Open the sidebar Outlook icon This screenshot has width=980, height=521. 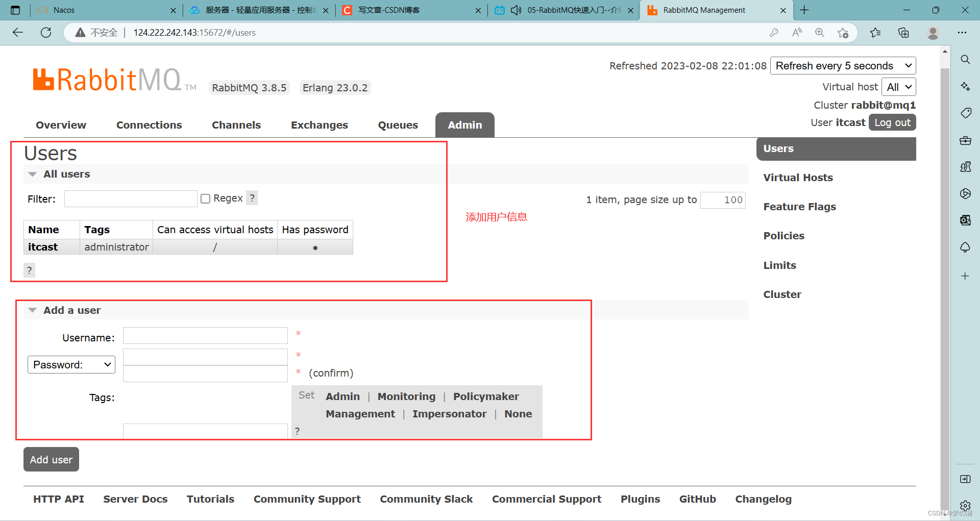point(965,220)
